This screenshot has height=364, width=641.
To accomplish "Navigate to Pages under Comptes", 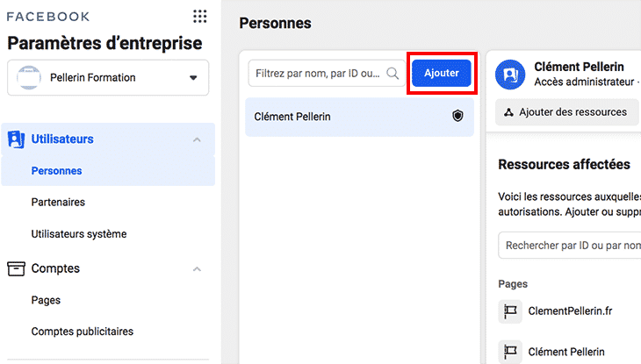I will 46,300.
